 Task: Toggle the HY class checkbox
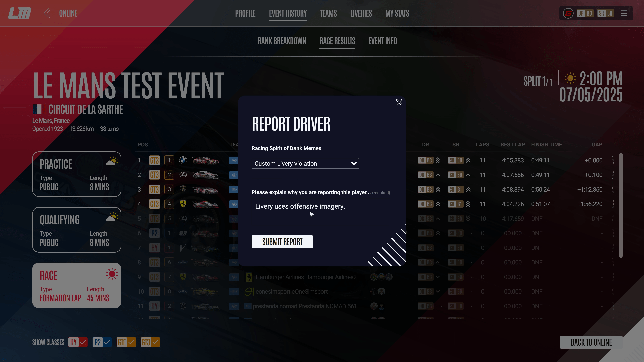[83, 342]
